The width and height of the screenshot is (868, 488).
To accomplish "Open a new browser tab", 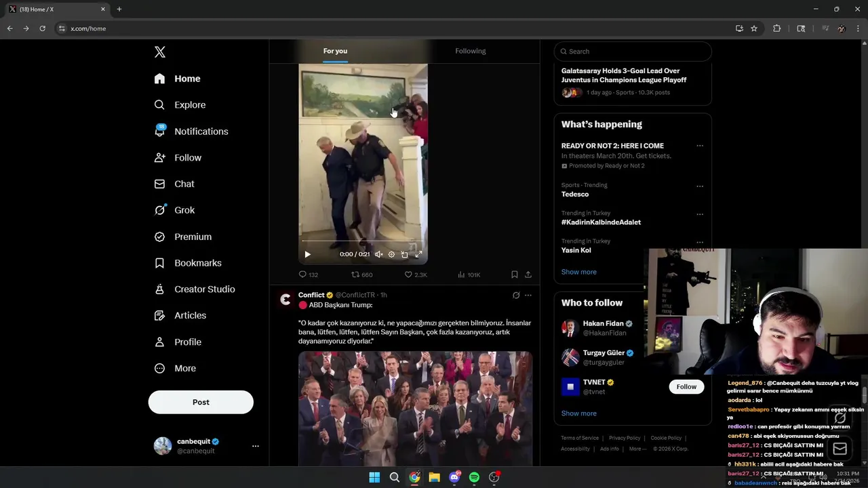I will (x=119, y=9).
